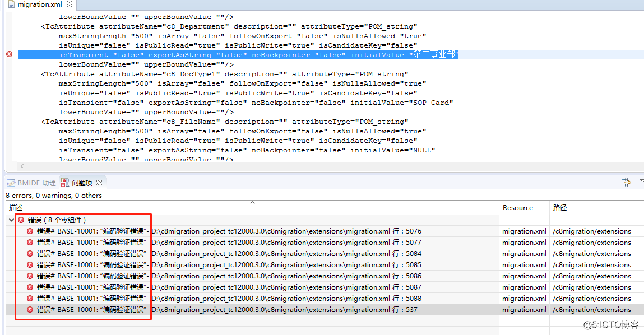This screenshot has width=644, height=335.
Task: Click the highlighted isTransient line with 第二事业部
Action: [x=238, y=54]
